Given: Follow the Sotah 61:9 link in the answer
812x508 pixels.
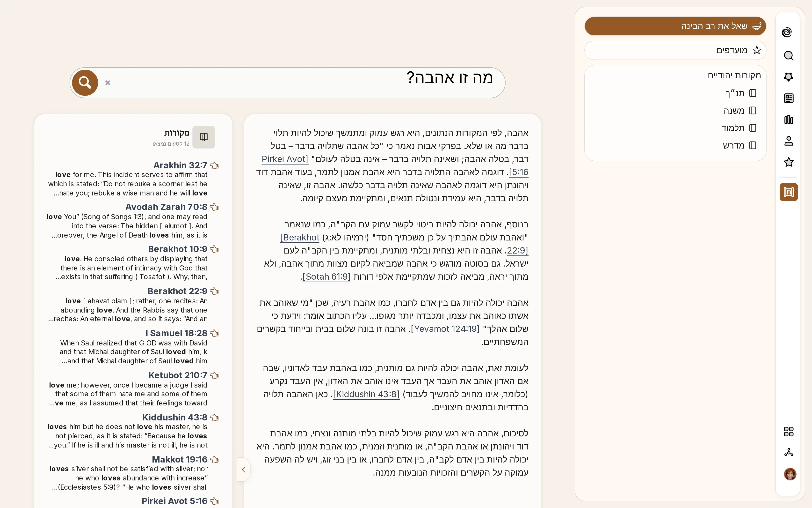Looking at the screenshot, I should tap(326, 277).
